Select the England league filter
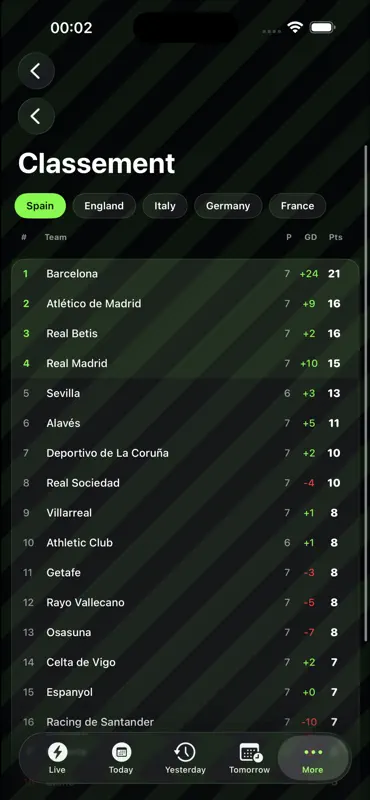The height and width of the screenshot is (800, 370). point(104,206)
